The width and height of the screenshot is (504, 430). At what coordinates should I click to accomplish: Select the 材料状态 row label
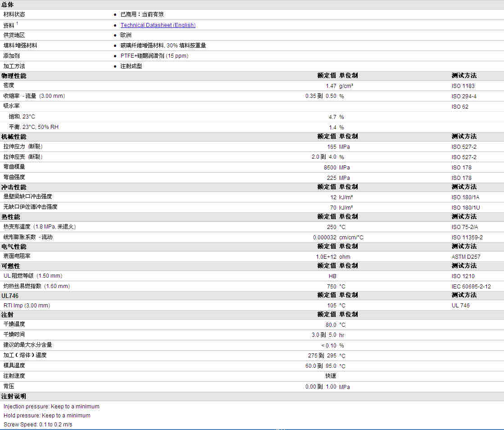(x=14, y=14)
